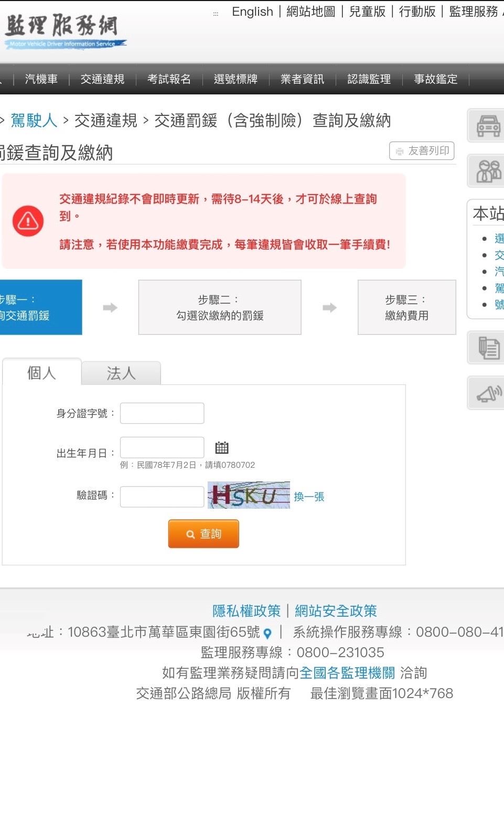Refresh captcha via 換一張 link
The width and height of the screenshot is (504, 836).
[x=309, y=497]
